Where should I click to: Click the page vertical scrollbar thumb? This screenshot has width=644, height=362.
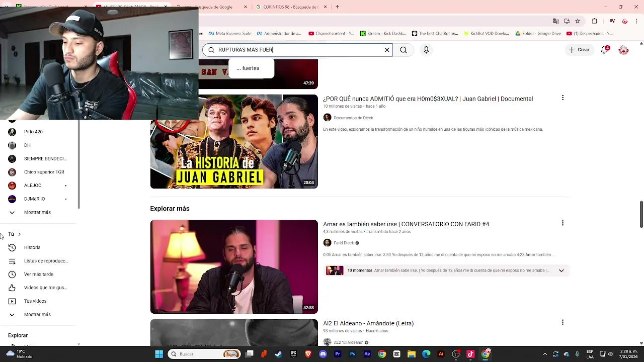[641, 214]
